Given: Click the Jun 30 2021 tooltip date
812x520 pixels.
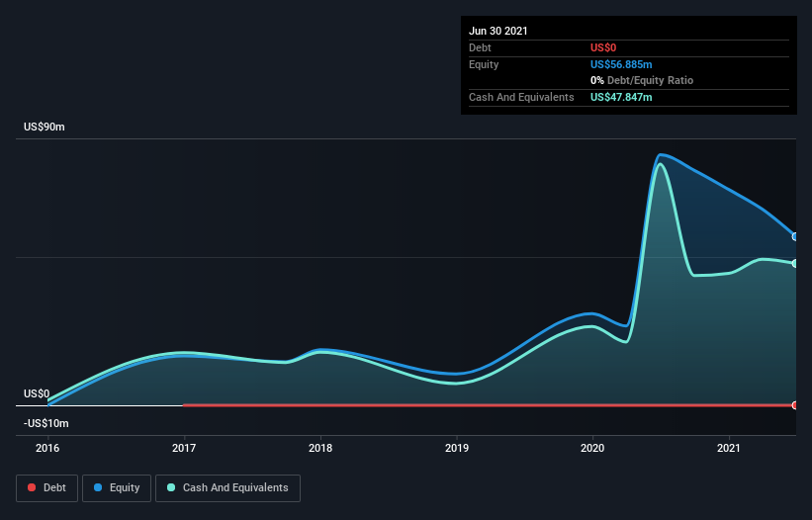Looking at the screenshot, I should 498,31.
